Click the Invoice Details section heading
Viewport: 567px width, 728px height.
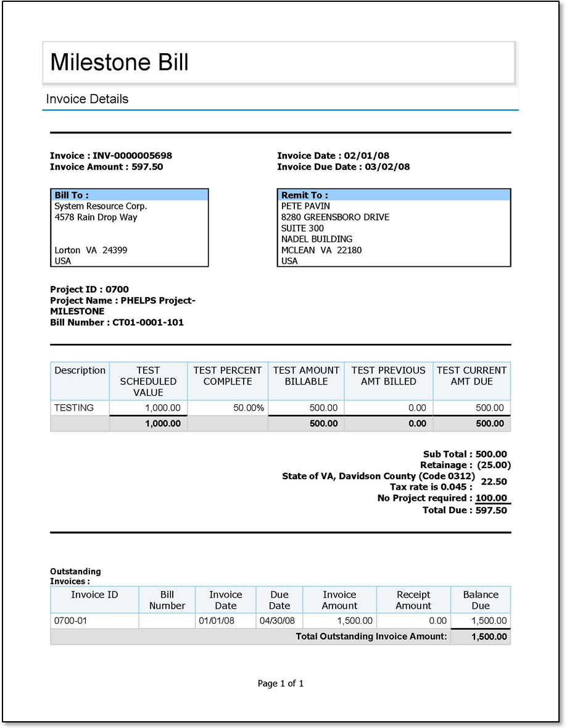tap(87, 99)
